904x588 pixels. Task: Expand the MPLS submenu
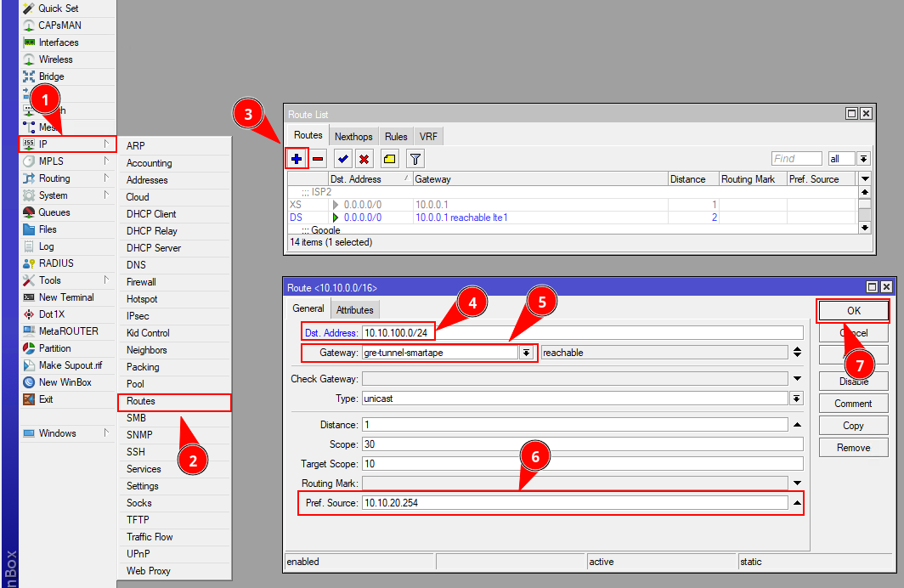(x=68, y=161)
